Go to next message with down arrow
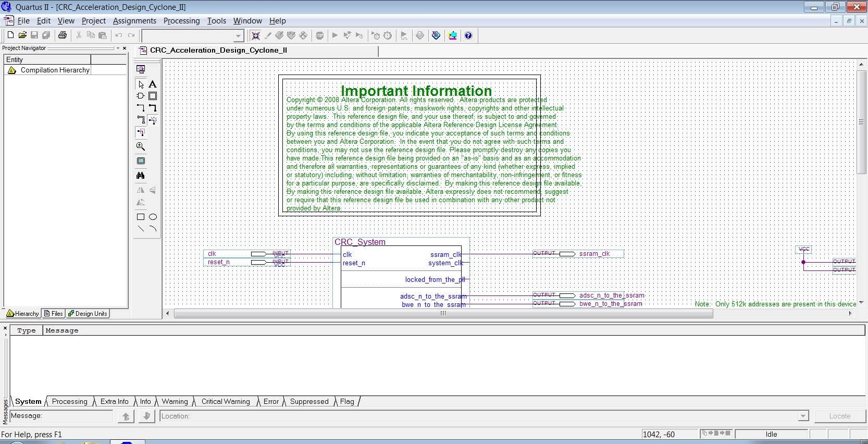The width and height of the screenshot is (868, 444). tap(147, 416)
